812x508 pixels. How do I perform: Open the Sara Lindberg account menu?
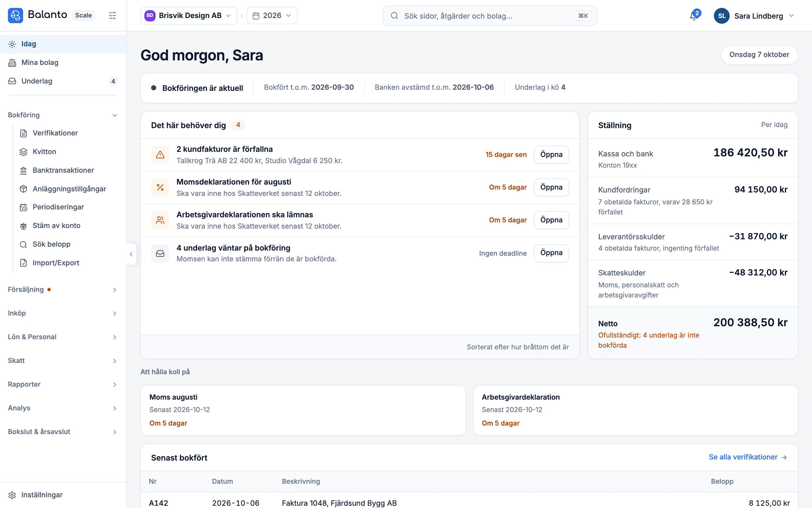point(754,16)
